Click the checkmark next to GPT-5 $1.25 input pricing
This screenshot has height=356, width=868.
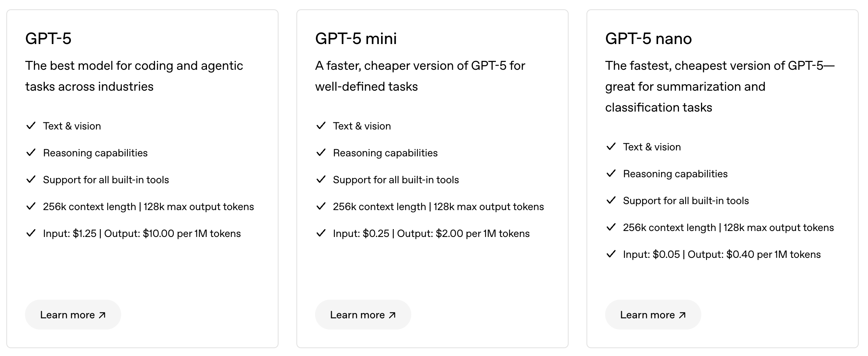click(31, 233)
